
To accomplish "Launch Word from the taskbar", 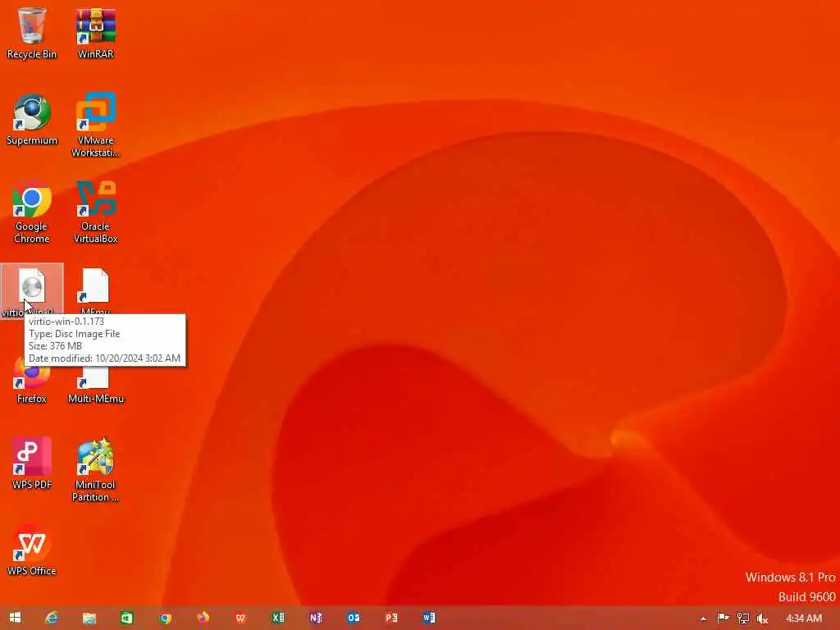I will (428, 618).
